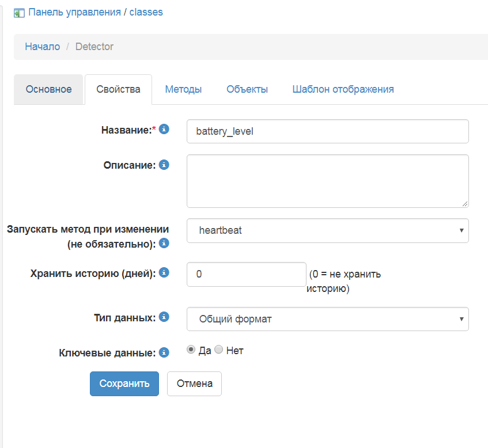Follow the Начало breadcrumb link
Viewport: 488px width, 448px height.
coord(42,47)
